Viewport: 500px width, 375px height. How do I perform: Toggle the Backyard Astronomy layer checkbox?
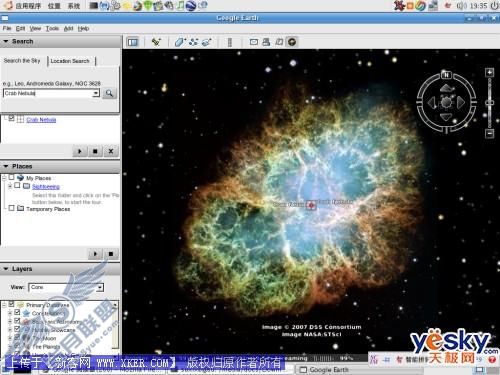click(x=17, y=321)
